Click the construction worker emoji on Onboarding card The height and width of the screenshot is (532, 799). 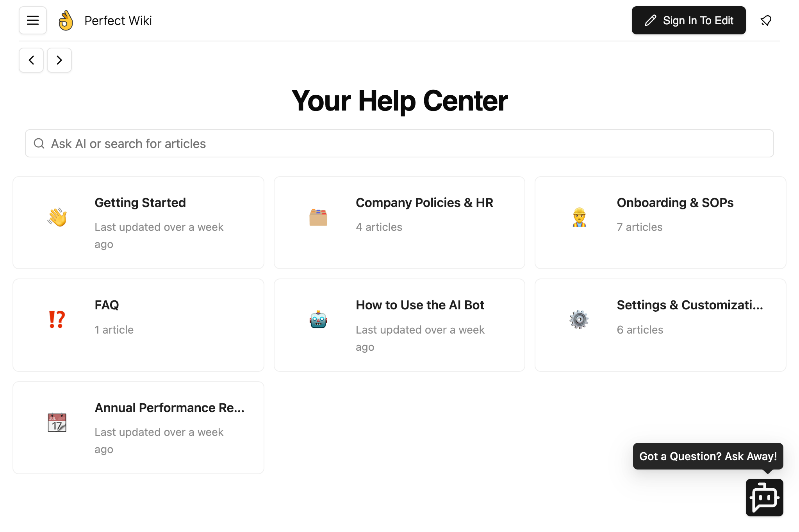580,218
